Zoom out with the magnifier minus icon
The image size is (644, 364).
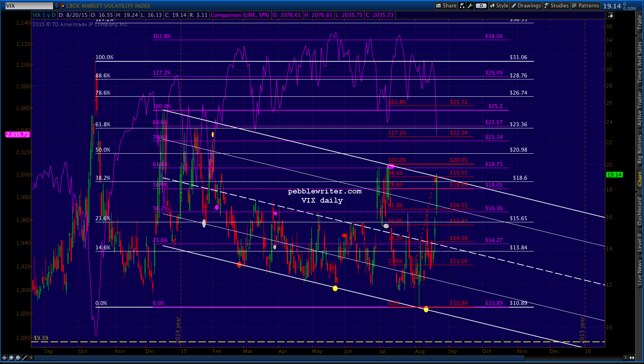pyautogui.click(x=18, y=358)
